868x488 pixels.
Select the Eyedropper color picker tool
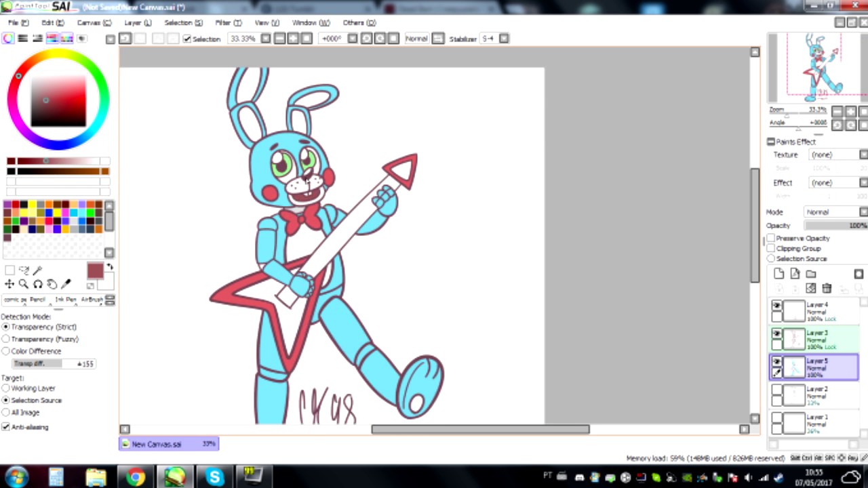pyautogui.click(x=66, y=284)
